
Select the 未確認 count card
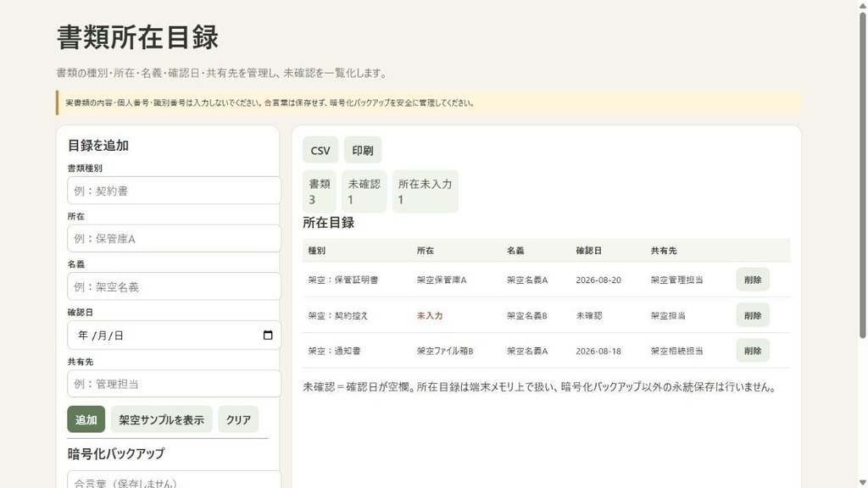pos(364,191)
